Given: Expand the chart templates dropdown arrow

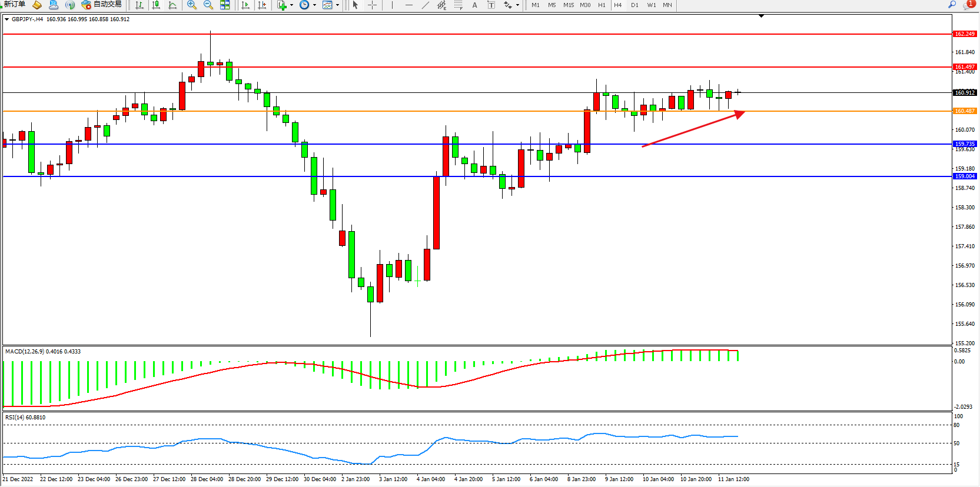Looking at the screenshot, I should [337, 5].
